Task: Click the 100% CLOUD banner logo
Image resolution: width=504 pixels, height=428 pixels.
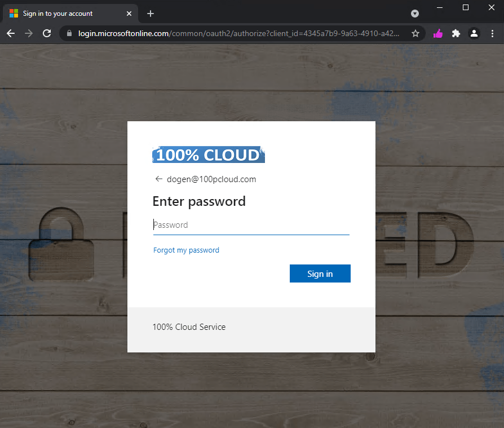Action: coord(209,155)
